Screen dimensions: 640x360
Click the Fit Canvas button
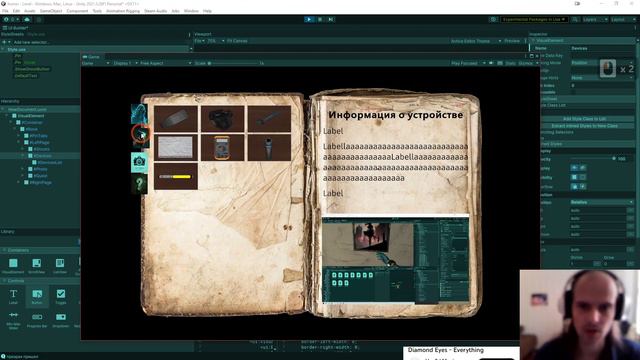pyautogui.click(x=237, y=41)
